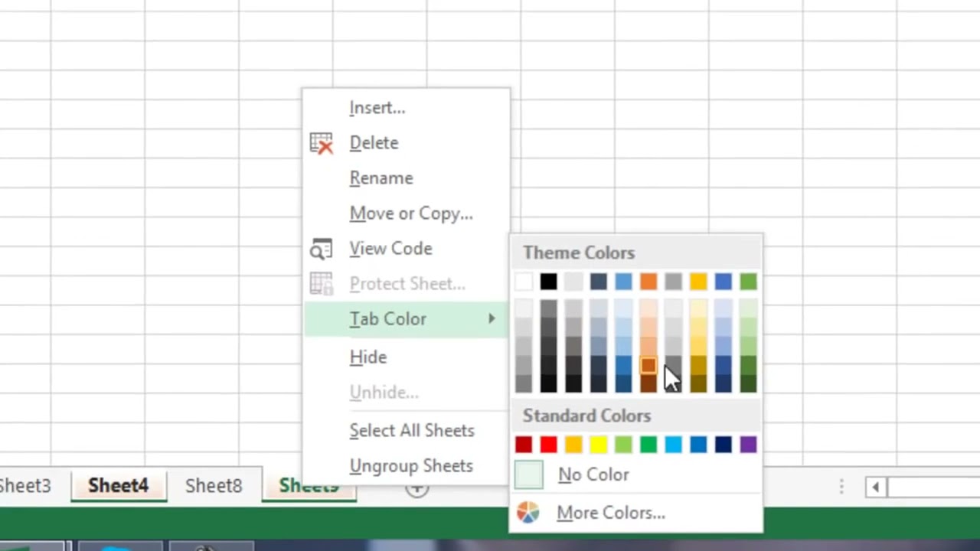Pick light green in Standard Colors
980x551 pixels.
point(623,445)
